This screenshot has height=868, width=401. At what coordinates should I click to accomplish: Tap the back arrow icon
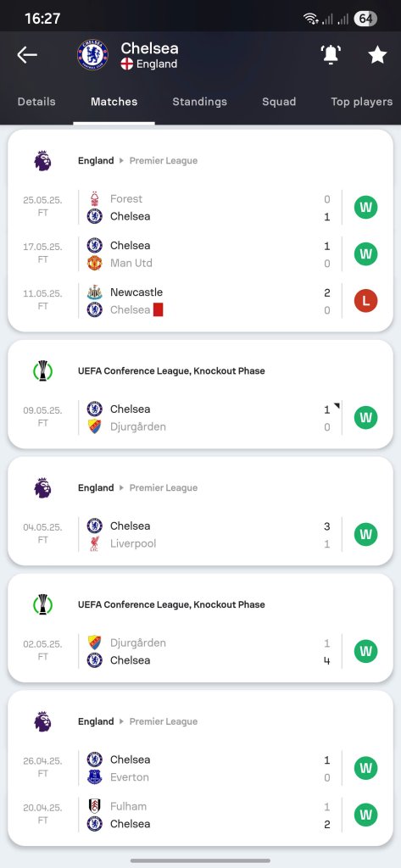[x=26, y=55]
